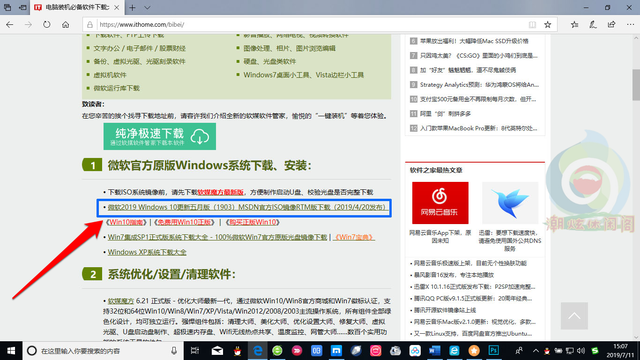This screenshot has height=360, width=640.
Task: Click the page vertical scrollbar thumb
Action: [636, 84]
